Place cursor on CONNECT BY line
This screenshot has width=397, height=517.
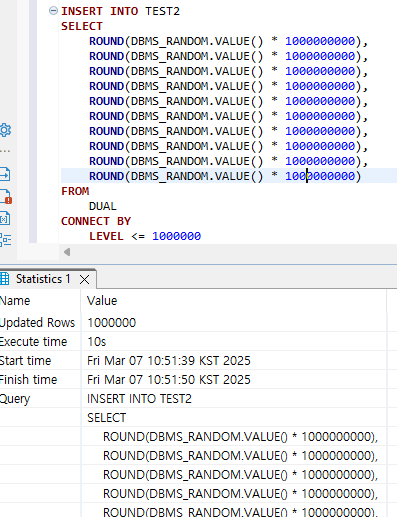pyautogui.click(x=96, y=221)
